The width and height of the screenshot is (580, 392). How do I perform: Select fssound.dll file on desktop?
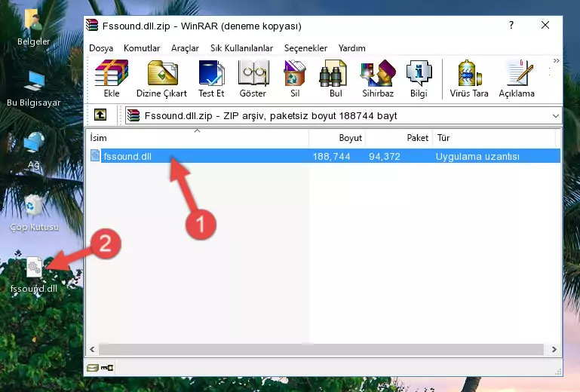(34, 274)
